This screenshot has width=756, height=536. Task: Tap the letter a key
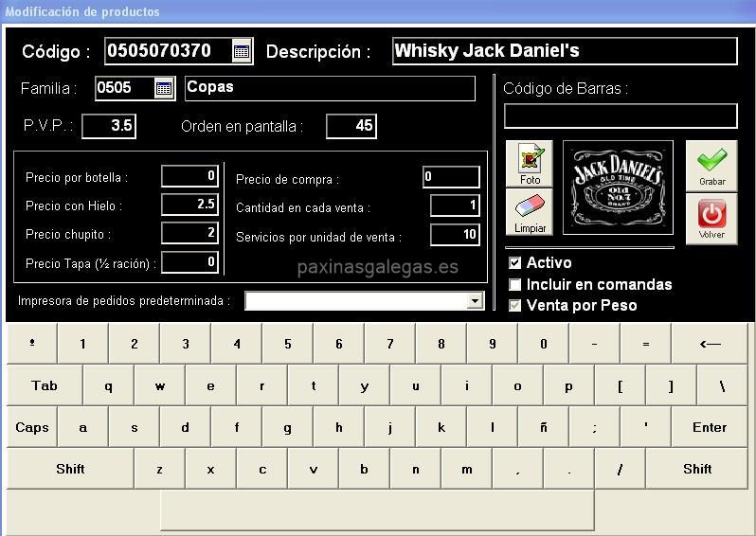[83, 427]
